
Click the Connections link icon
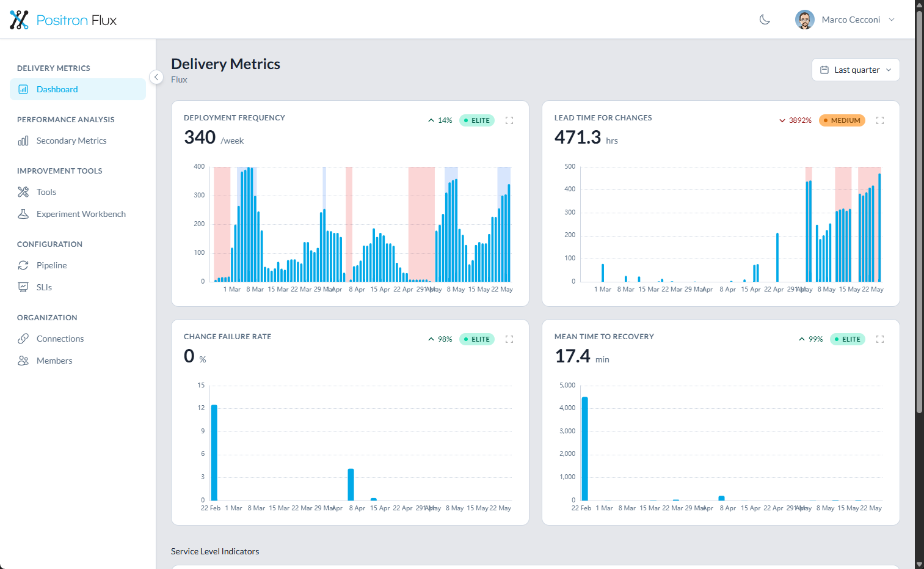(23, 339)
